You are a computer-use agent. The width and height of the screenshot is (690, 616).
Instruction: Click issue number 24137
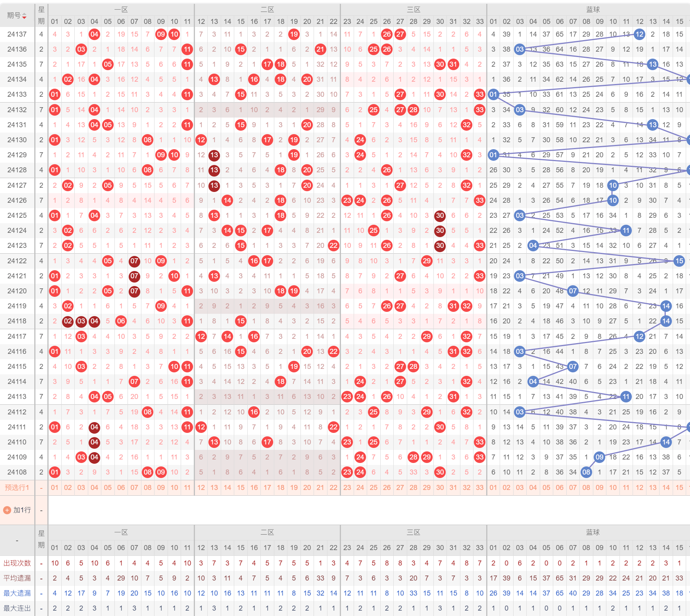click(17, 34)
